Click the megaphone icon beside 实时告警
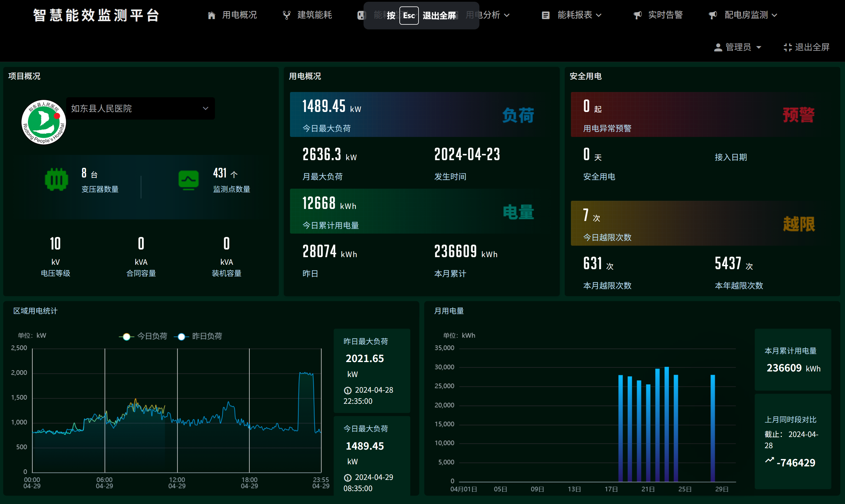Viewport: 845px width, 504px height. coord(637,15)
